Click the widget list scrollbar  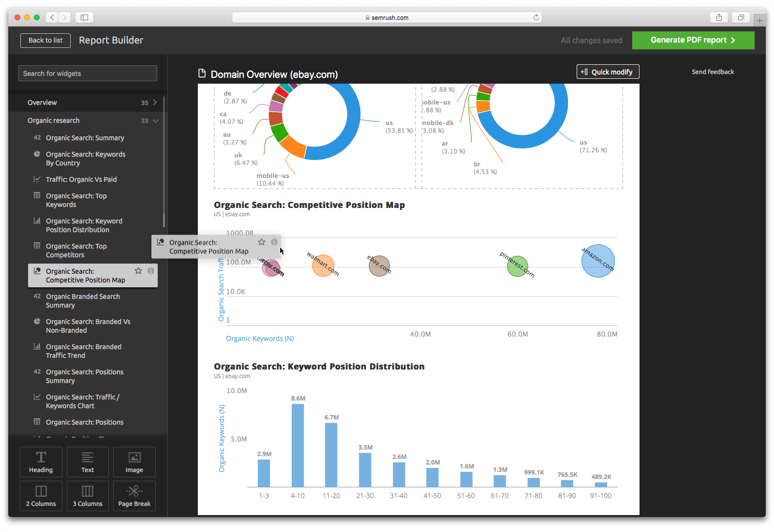click(164, 162)
